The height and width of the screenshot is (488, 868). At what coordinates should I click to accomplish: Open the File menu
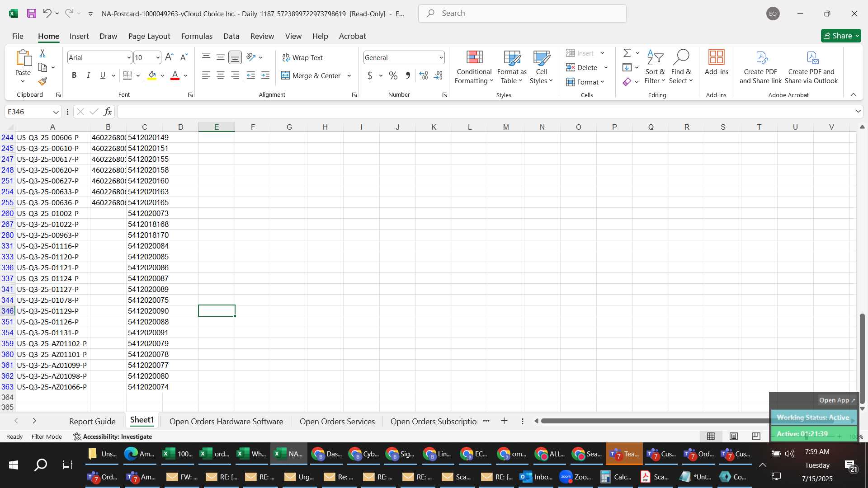pyautogui.click(x=18, y=36)
